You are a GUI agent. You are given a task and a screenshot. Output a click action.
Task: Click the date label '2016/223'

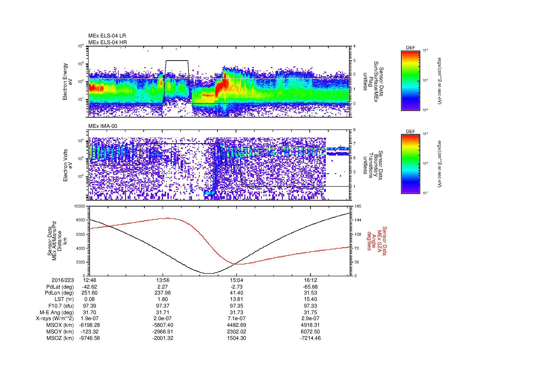point(63,280)
